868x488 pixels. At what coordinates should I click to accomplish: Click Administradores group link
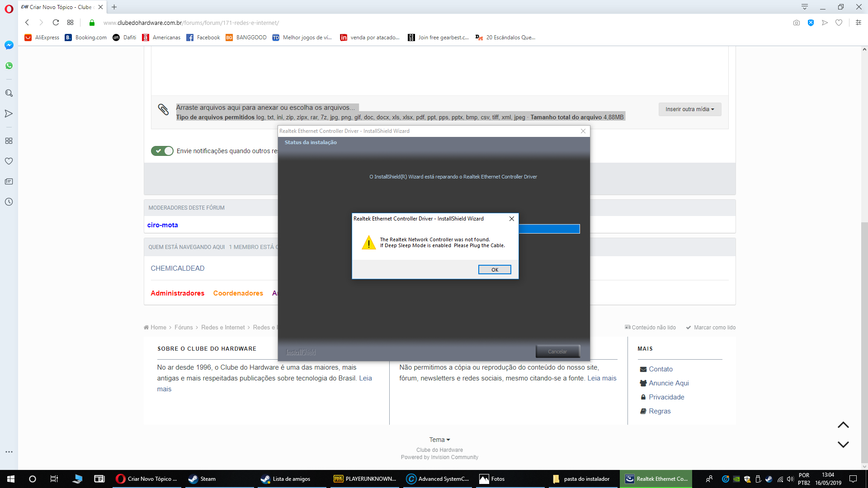pos(178,293)
